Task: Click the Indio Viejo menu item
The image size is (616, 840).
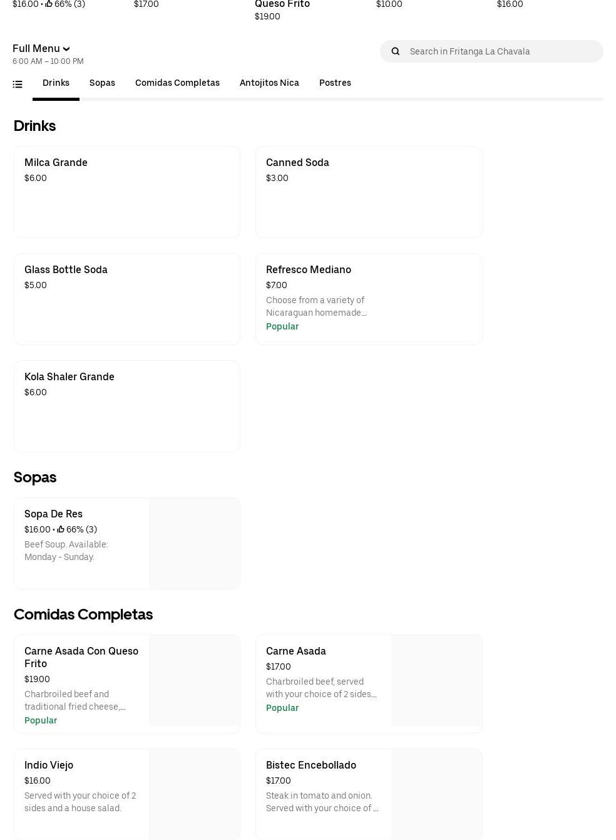Action: (81, 794)
